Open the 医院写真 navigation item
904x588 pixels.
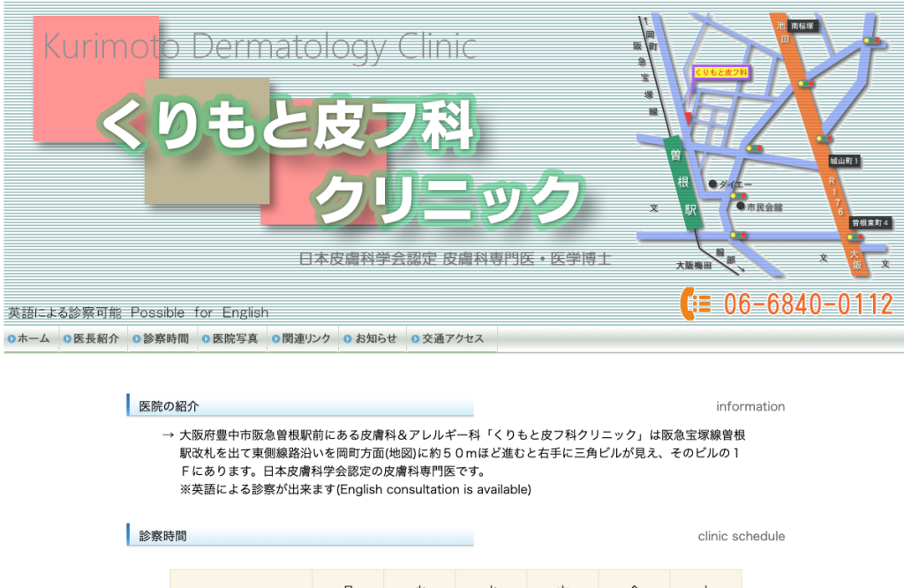point(232,339)
